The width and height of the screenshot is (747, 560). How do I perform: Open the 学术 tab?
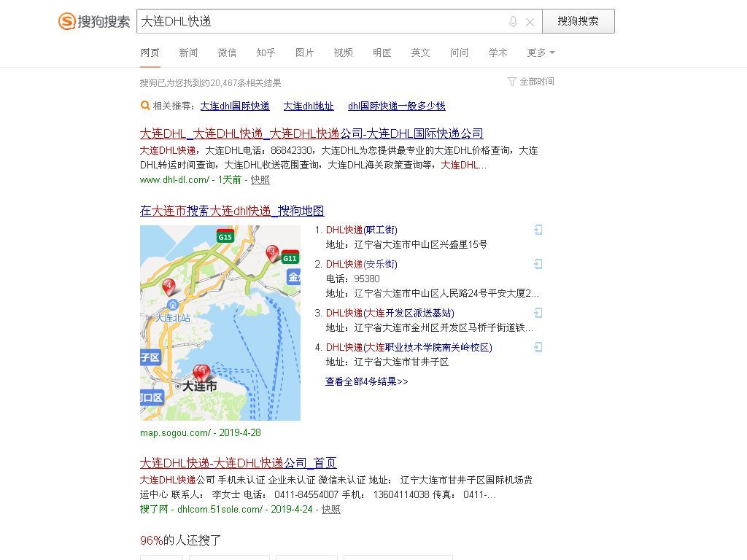pos(498,52)
